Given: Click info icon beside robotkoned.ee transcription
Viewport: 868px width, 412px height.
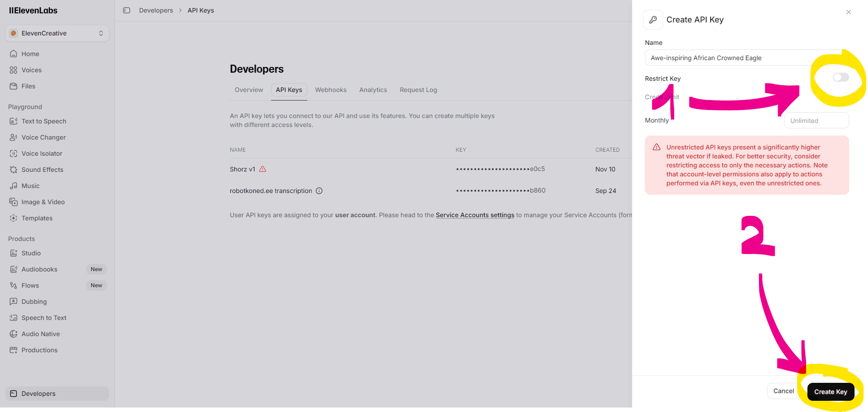Looking at the screenshot, I should coord(319,191).
